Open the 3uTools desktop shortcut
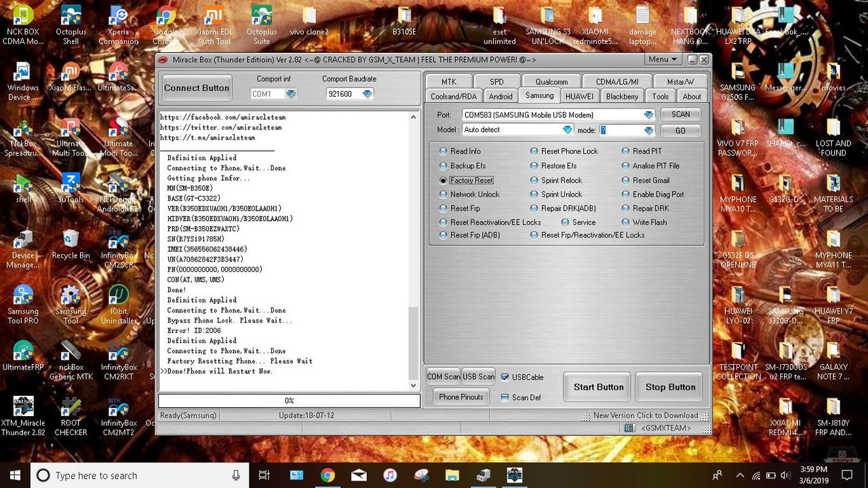Image resolution: width=868 pixels, height=488 pixels. pos(71,188)
